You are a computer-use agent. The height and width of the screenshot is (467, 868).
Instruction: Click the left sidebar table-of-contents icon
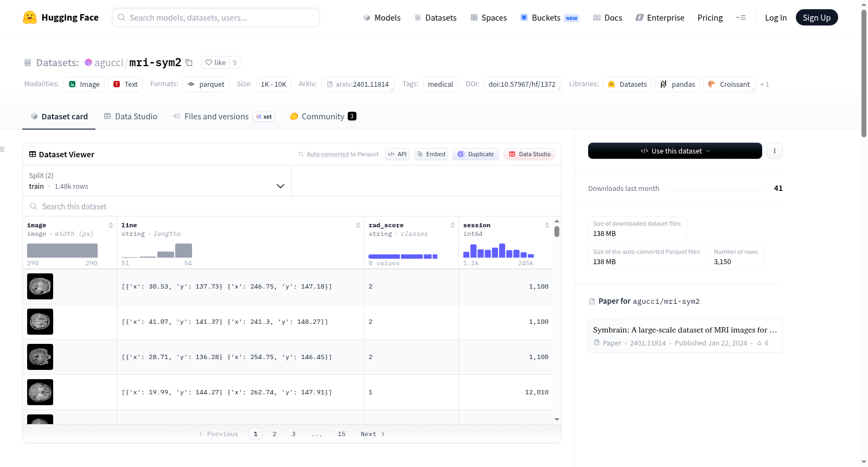pos(2,149)
